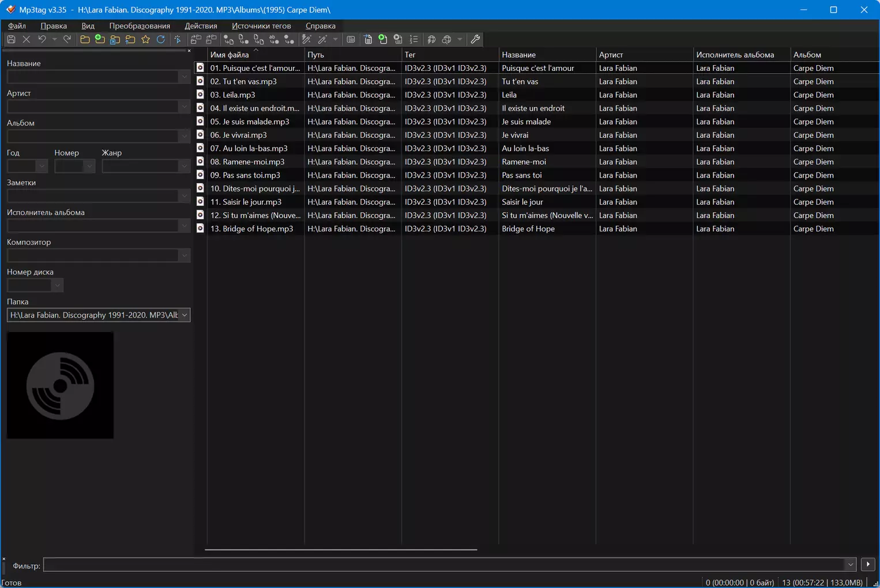Viewport: 880px width, 588px height.
Task: Expand the Название field dropdown
Action: (184, 77)
